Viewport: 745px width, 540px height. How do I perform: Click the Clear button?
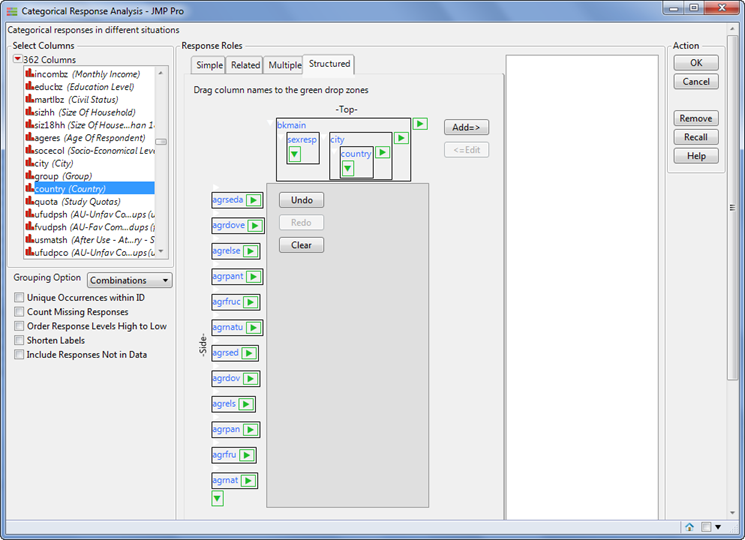(301, 245)
